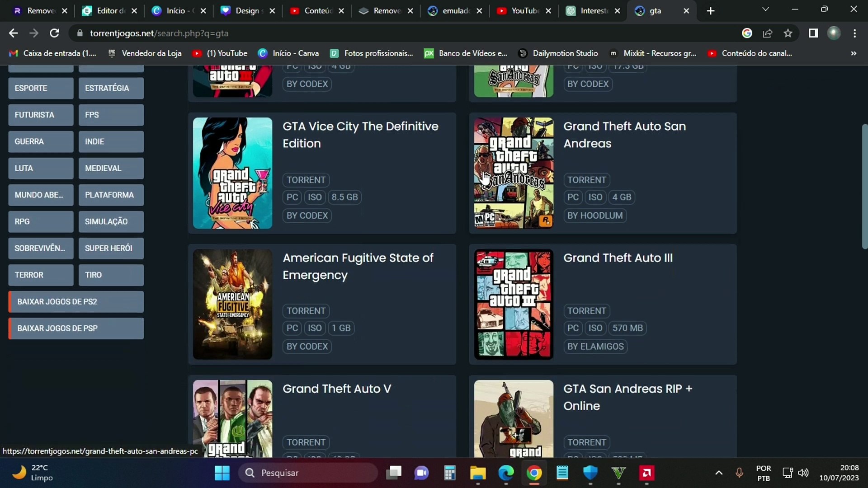Click the GTA Vice City cover thumbnail
The height and width of the screenshot is (488, 868).
point(232,173)
